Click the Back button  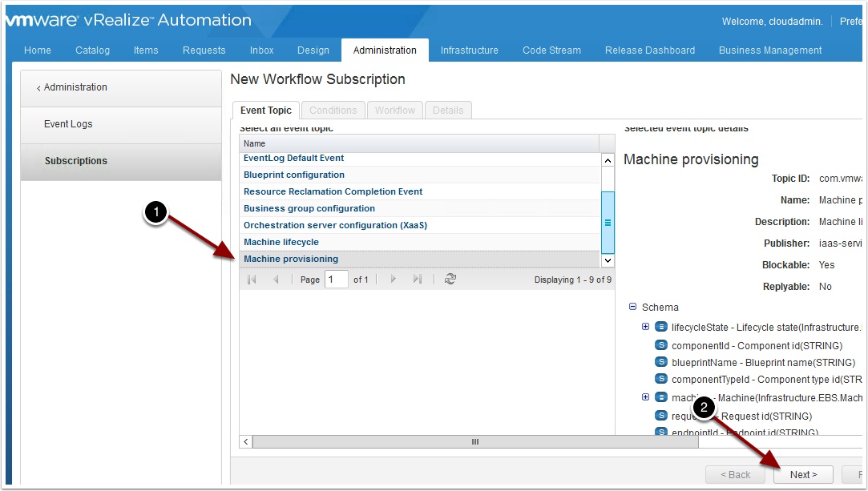735,474
